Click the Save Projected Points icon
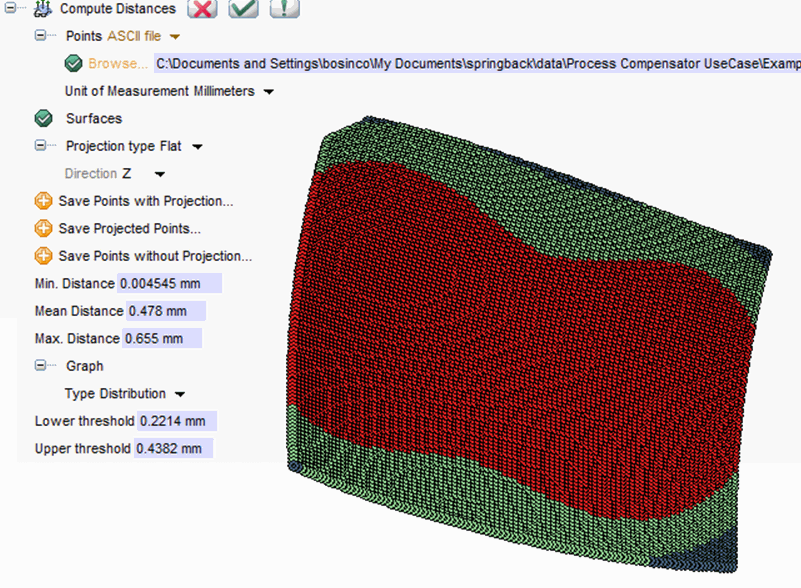This screenshot has height=588, width=801. pyautogui.click(x=41, y=228)
